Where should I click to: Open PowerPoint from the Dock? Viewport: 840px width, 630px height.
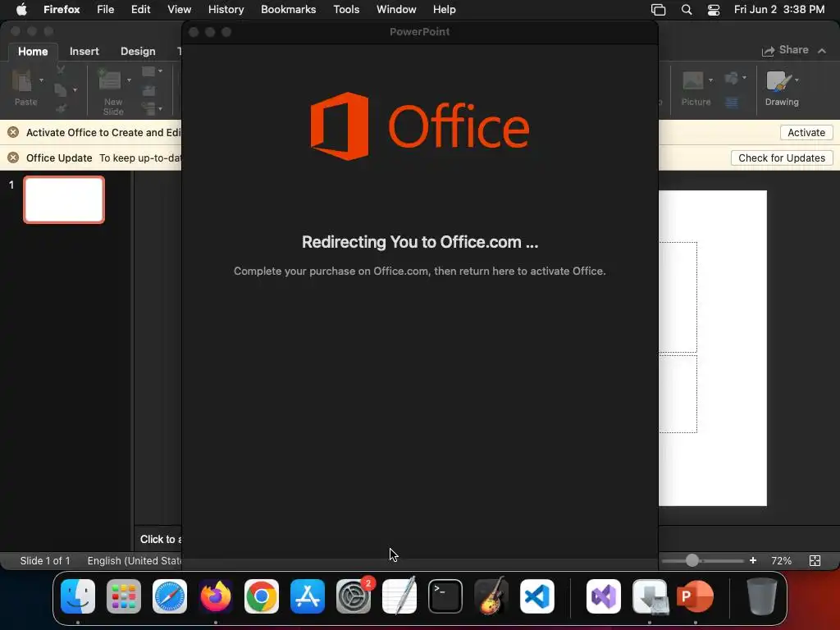pos(696,596)
